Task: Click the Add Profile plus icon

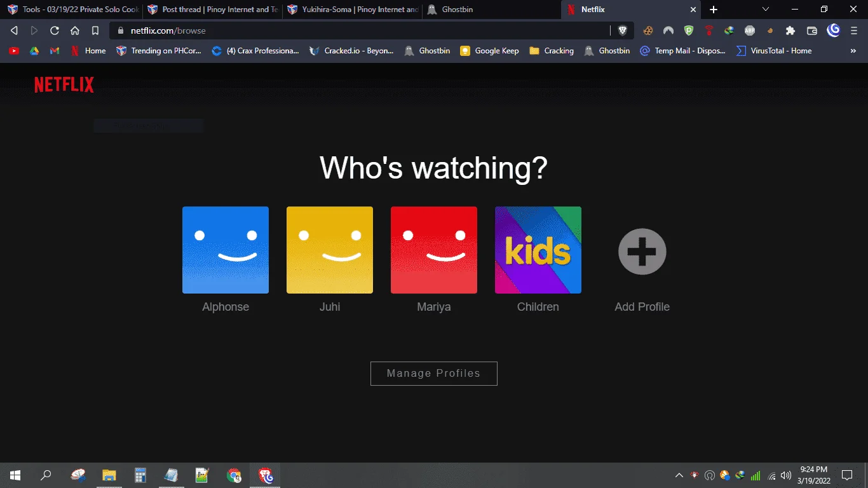Action: click(642, 252)
